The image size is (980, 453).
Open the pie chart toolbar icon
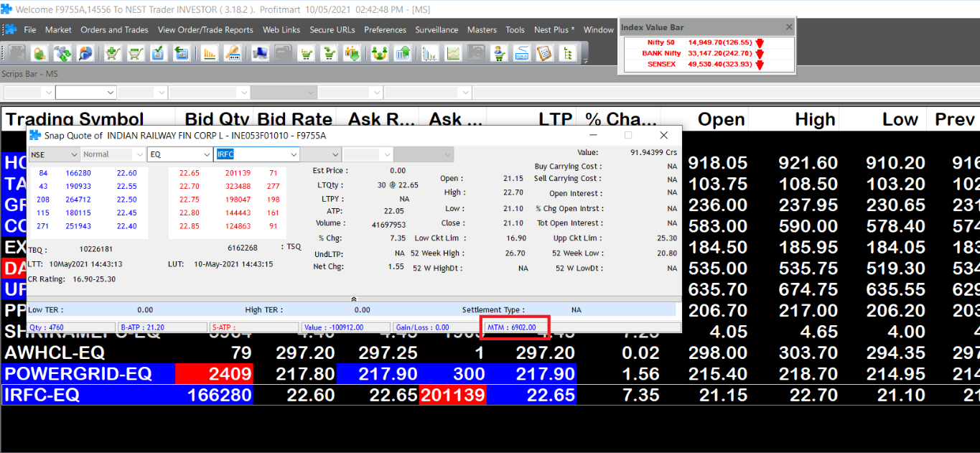click(x=86, y=53)
